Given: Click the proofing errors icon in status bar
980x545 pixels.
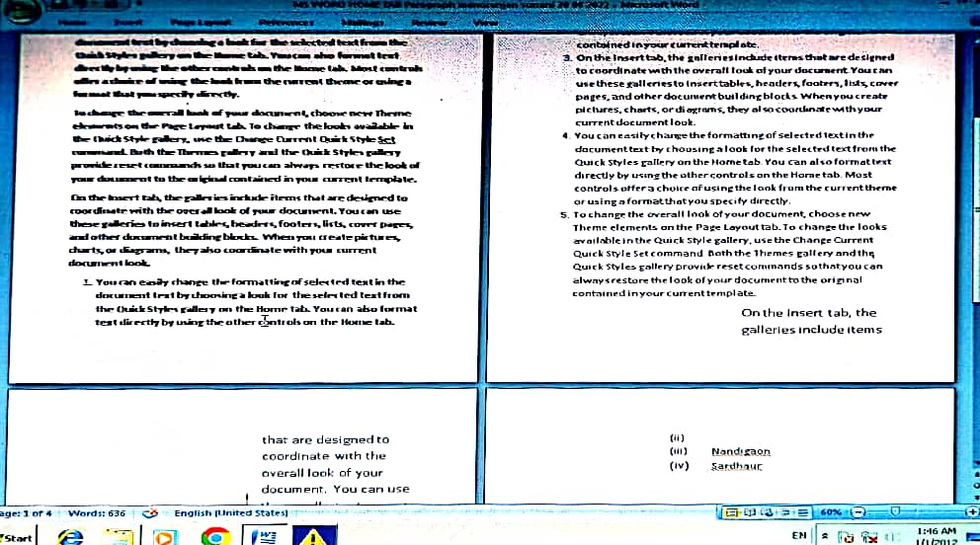Looking at the screenshot, I should tap(151, 513).
